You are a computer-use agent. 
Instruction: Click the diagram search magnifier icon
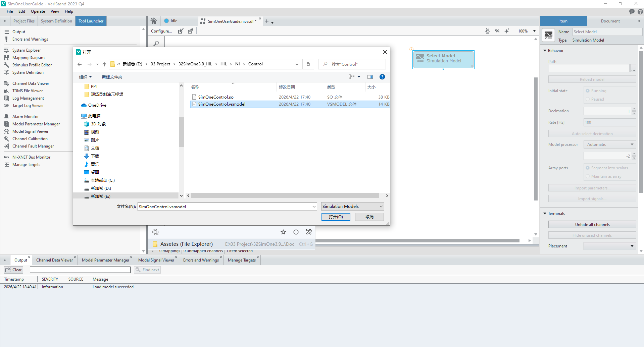156,43
